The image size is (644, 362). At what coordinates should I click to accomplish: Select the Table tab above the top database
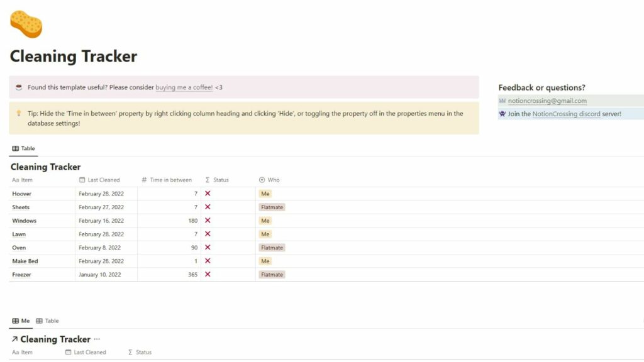point(24,148)
